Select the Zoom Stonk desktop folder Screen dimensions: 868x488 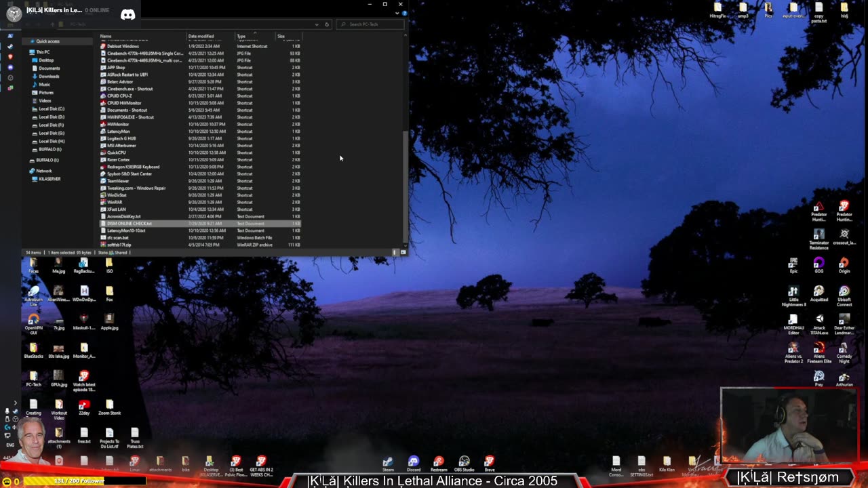coord(109,407)
